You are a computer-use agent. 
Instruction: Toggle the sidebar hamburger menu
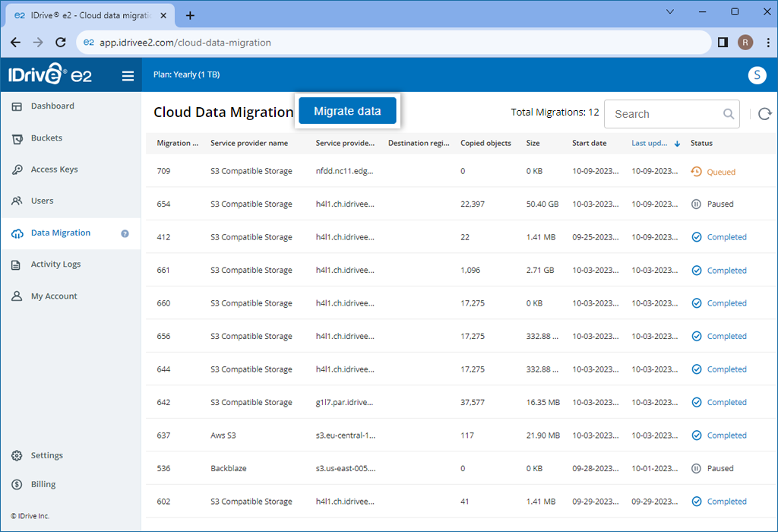[128, 75]
